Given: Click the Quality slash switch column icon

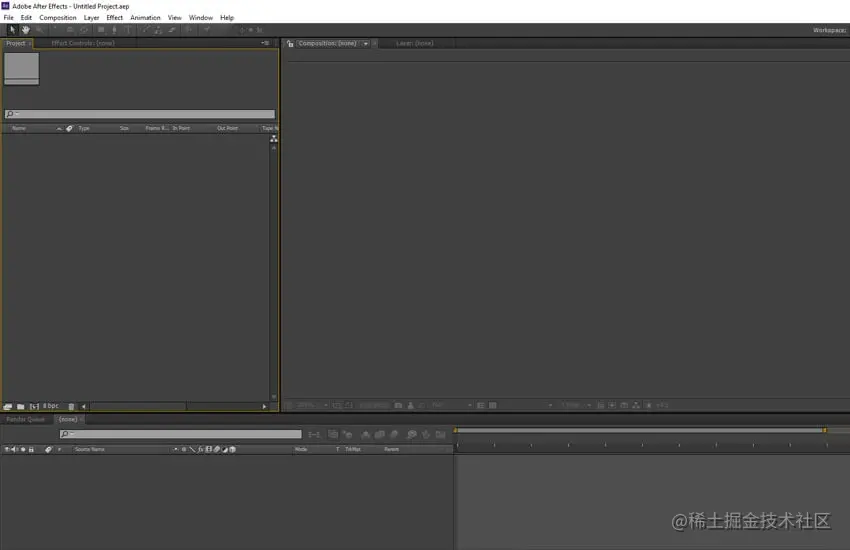Looking at the screenshot, I should click(192, 449).
